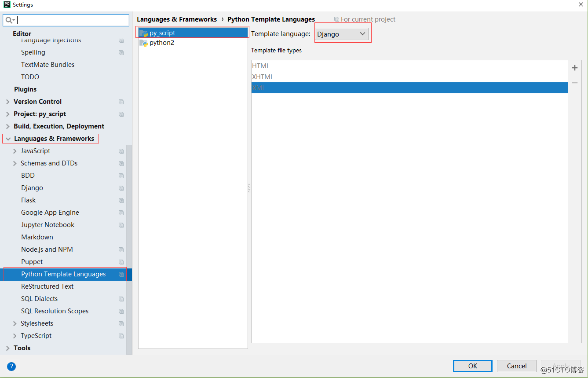The image size is (588, 378).
Task: Select XHTML in template file types
Action: click(409, 77)
